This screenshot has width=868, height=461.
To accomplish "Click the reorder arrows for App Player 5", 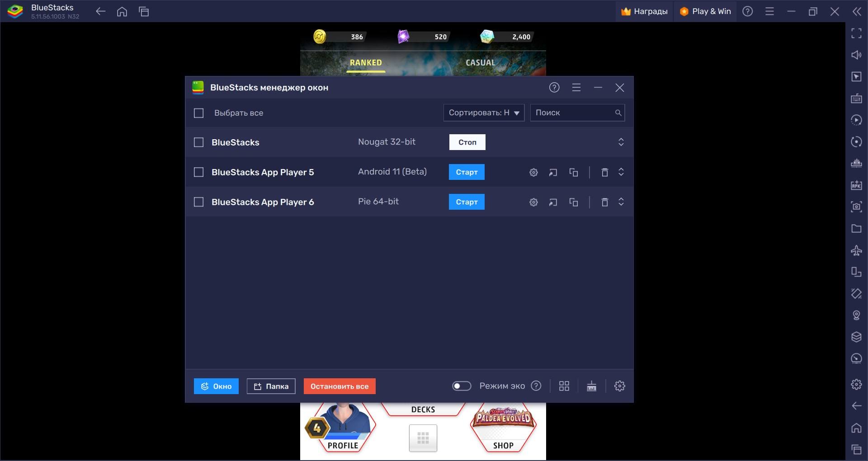I will (x=621, y=172).
